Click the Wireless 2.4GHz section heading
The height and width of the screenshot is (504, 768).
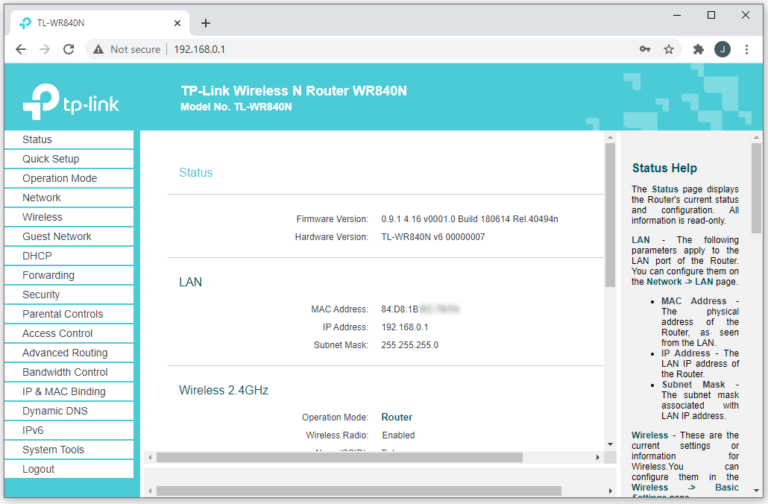click(223, 390)
